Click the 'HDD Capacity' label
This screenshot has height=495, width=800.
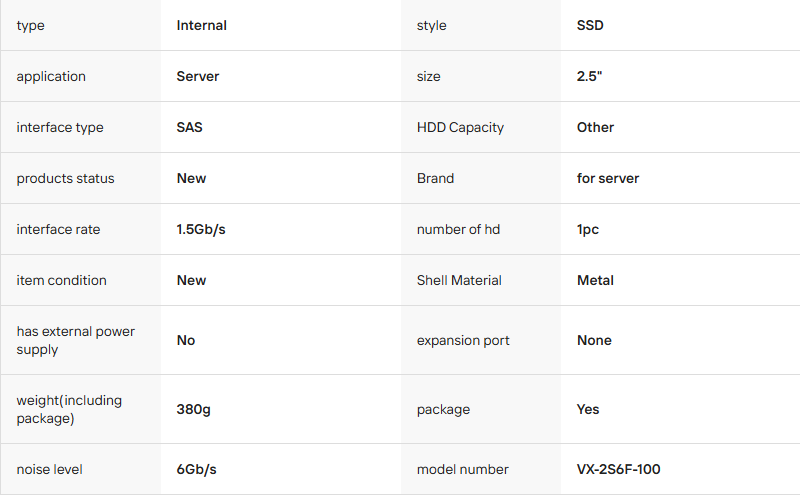pos(460,127)
